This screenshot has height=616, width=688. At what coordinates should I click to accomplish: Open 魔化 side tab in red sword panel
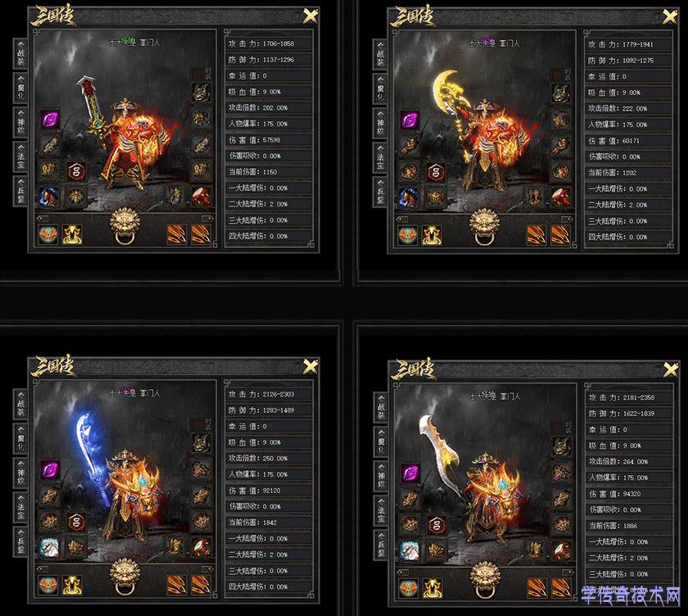pos(20,88)
